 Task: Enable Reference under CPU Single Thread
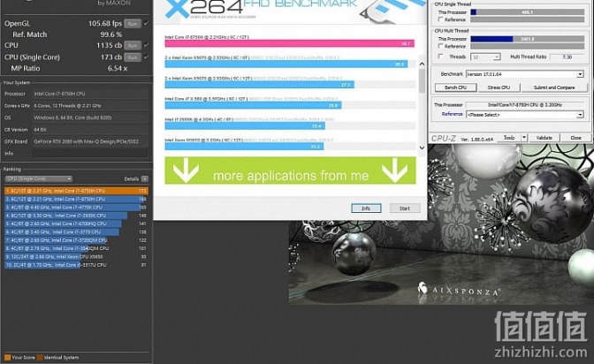(440, 19)
